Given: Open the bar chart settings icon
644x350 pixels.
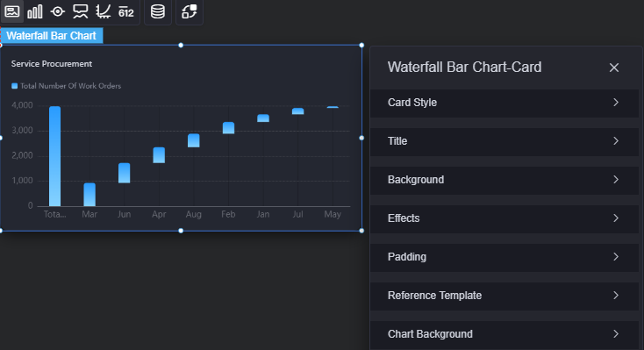Looking at the screenshot, I should tap(35, 11).
